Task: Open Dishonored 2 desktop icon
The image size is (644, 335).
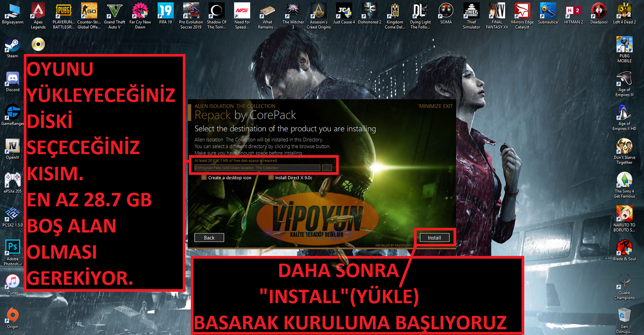Action: [369, 14]
